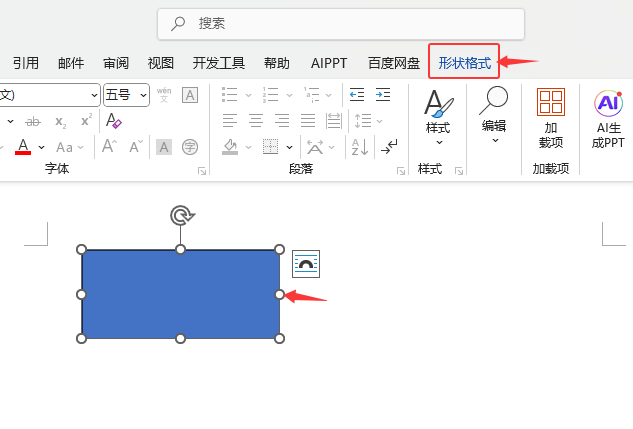Clear all formatting with eraser icon
The height and width of the screenshot is (429, 633).
[x=113, y=121]
